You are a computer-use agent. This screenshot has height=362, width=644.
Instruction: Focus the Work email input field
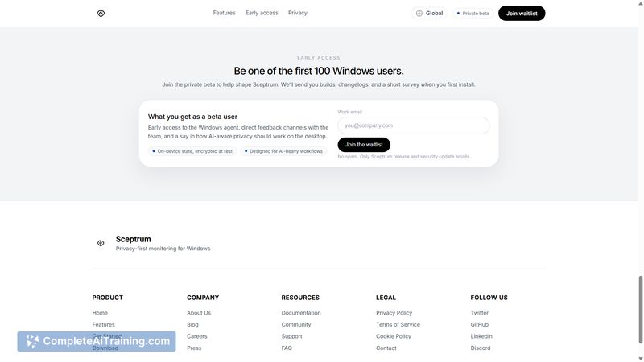[413, 125]
